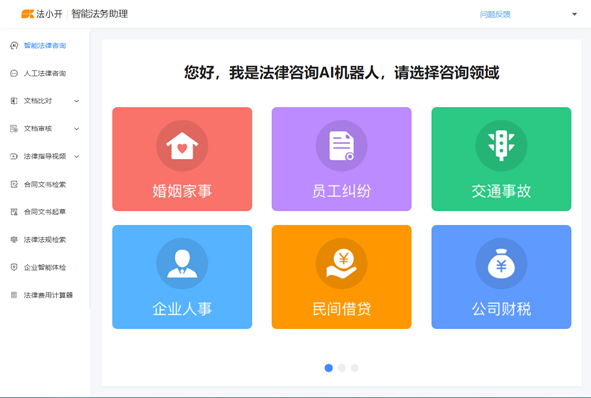Expand the 文档审核 submenu chevron
This screenshot has height=398, width=591.
(77, 129)
